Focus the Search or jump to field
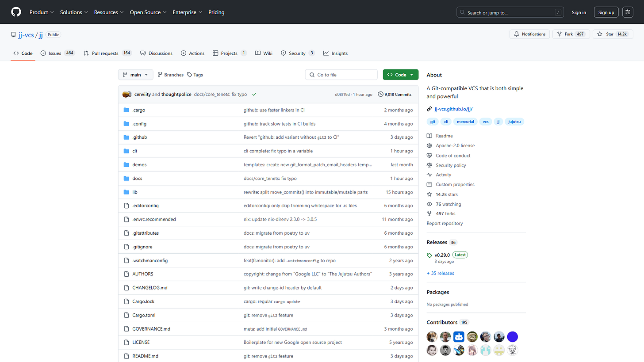The height and width of the screenshot is (362, 644). coord(510,12)
